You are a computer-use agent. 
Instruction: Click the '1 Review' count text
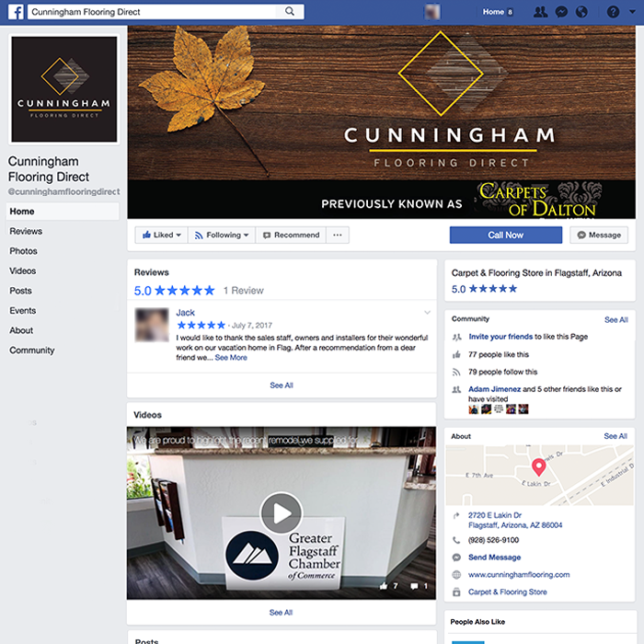click(243, 291)
